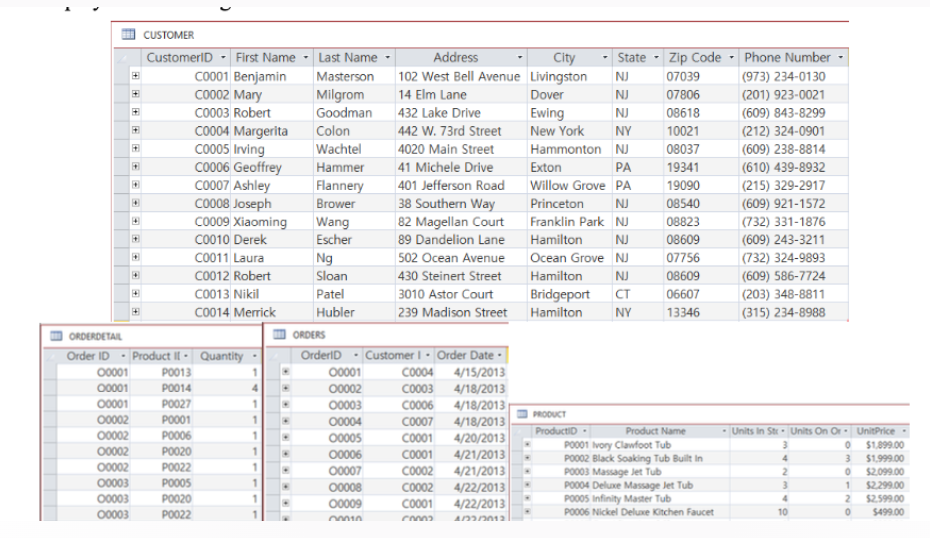Viewport: 930px width, 538px height.
Task: Select the row selector for ORDERDETAIL P0013 row
Action: 50,372
